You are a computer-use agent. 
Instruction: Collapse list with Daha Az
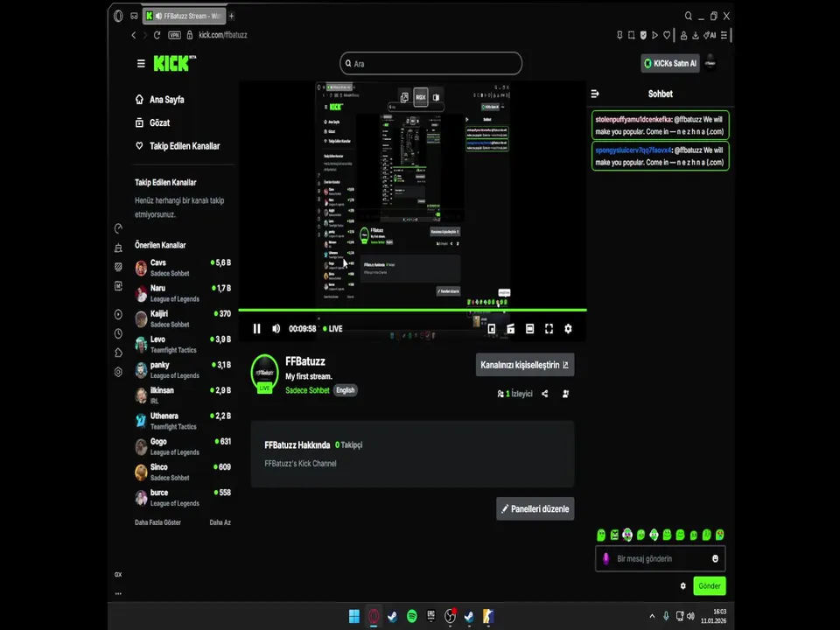pyautogui.click(x=220, y=522)
